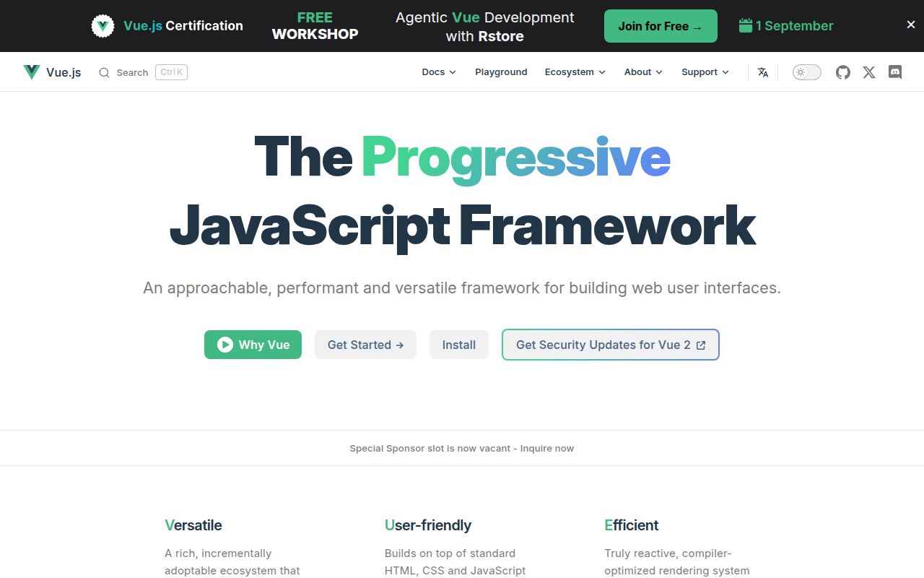This screenshot has width=924, height=578.
Task: Open the Playground nav link
Action: click(x=501, y=72)
